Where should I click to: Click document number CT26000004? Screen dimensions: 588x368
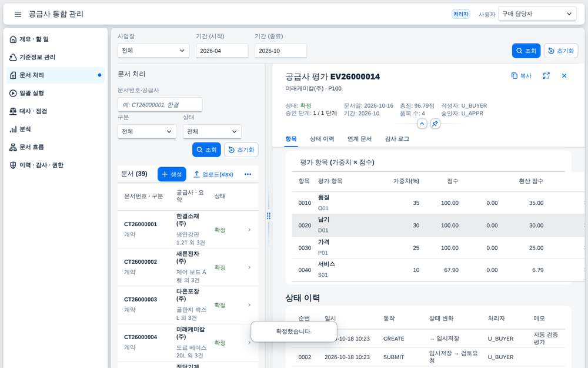pyautogui.click(x=141, y=337)
